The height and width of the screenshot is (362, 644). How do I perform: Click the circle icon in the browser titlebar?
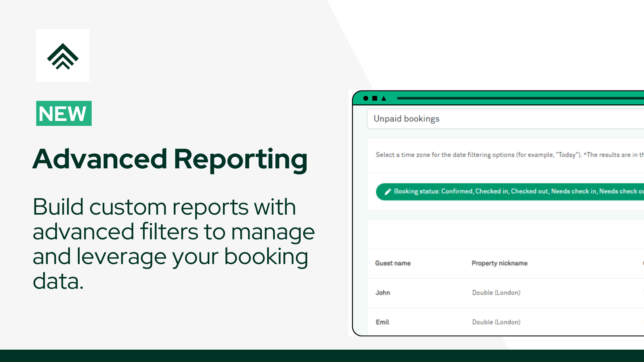(x=365, y=98)
